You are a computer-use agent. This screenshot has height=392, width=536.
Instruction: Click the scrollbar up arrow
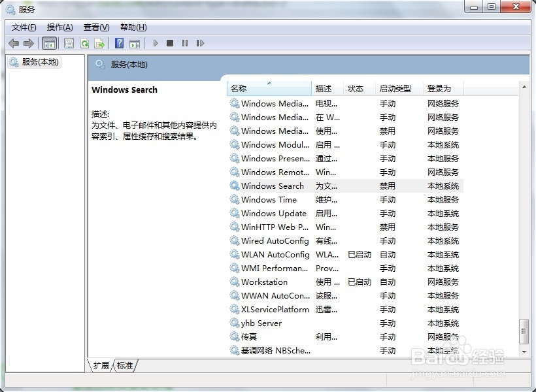click(524, 87)
